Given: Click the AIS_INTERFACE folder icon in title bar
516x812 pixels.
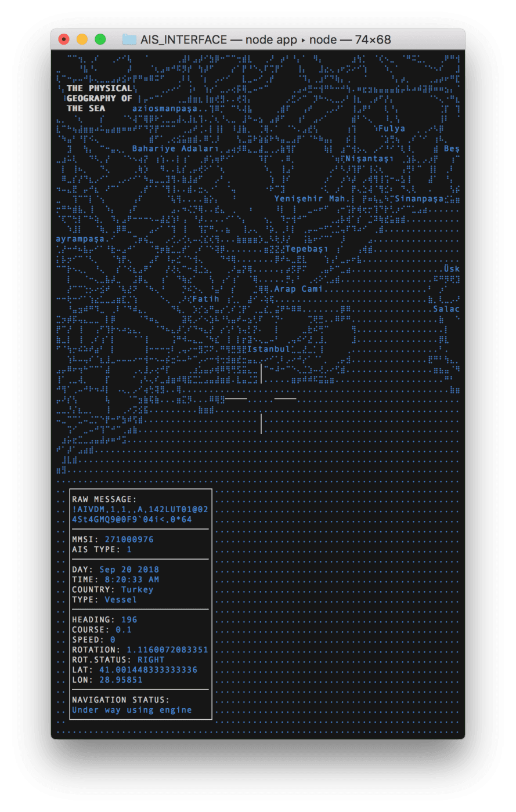Looking at the screenshot, I should coord(129,39).
